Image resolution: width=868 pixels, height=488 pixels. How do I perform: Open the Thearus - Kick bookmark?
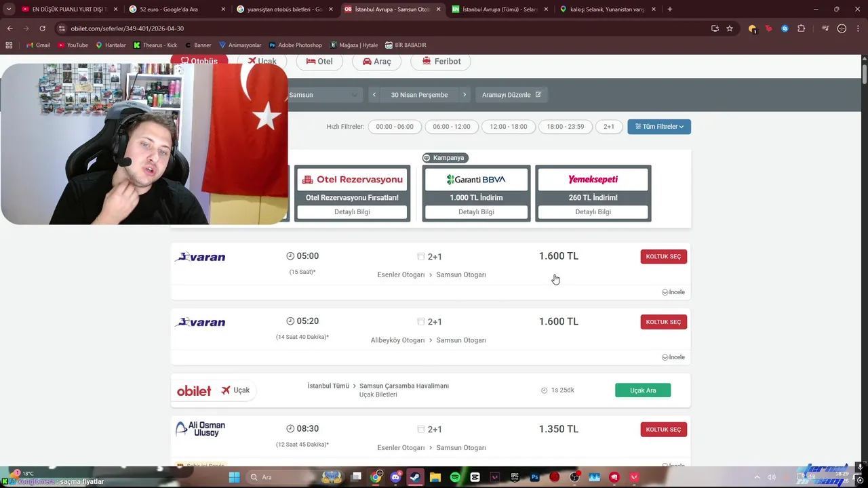point(155,45)
